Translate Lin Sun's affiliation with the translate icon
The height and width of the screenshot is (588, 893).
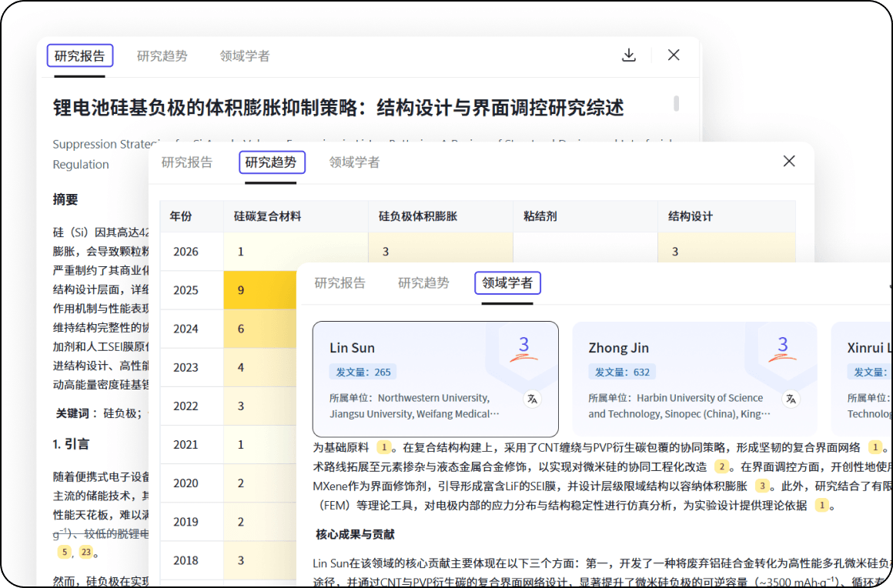(533, 399)
